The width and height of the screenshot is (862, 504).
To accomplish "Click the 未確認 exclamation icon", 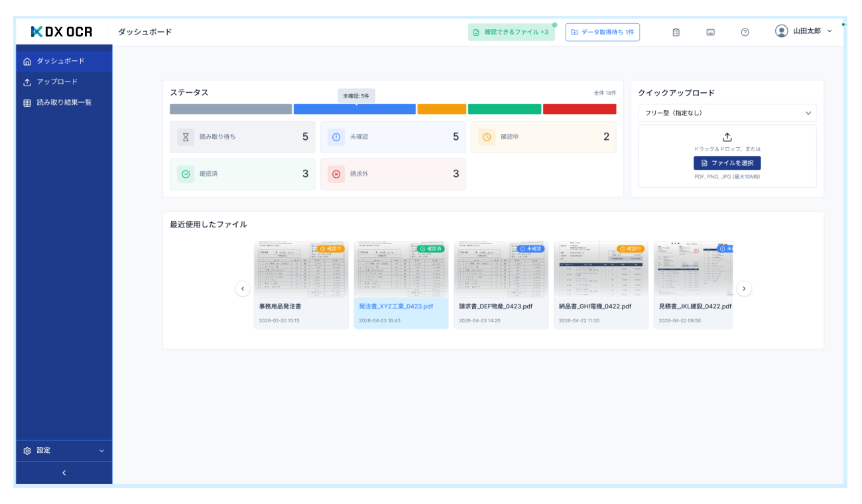I will [x=336, y=137].
